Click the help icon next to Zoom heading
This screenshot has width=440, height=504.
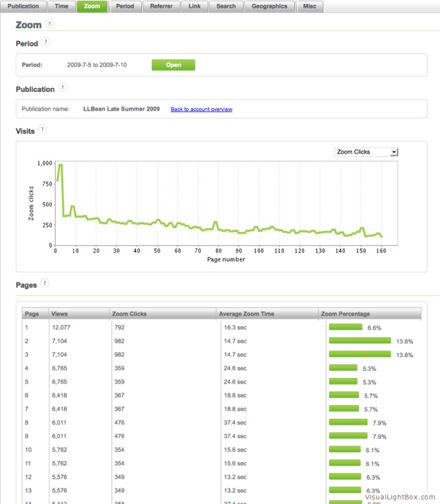tap(51, 24)
